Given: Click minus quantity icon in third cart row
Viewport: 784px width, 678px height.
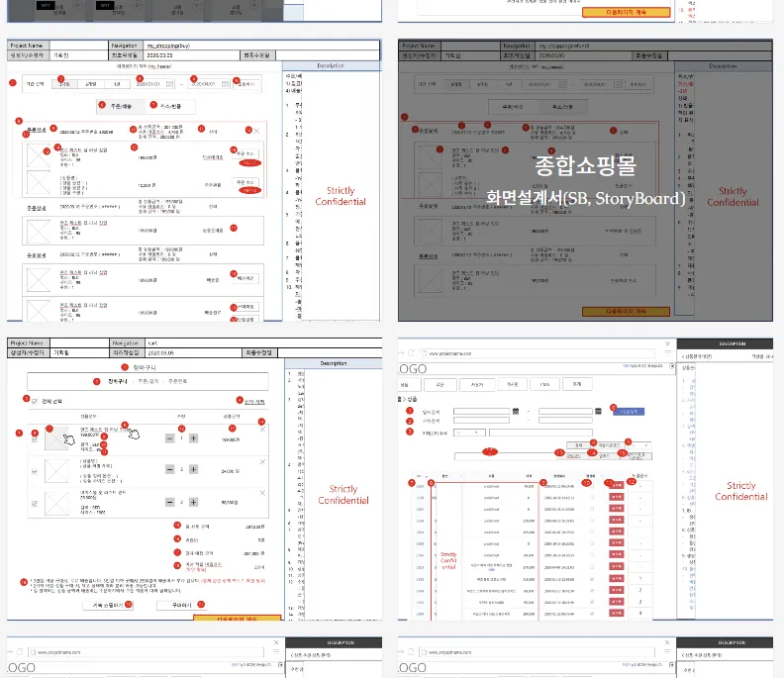Looking at the screenshot, I should [170, 502].
